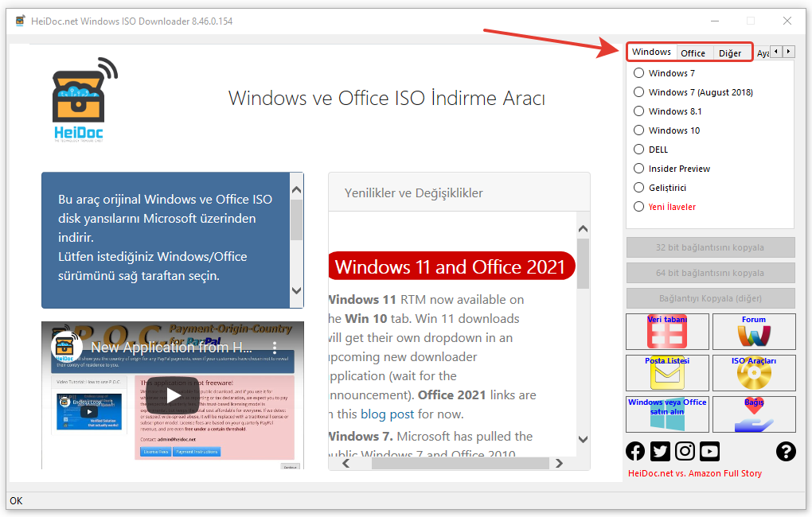This screenshot has height=517, width=812.
Task: Open ISO Araçları disc icon
Action: [753, 373]
